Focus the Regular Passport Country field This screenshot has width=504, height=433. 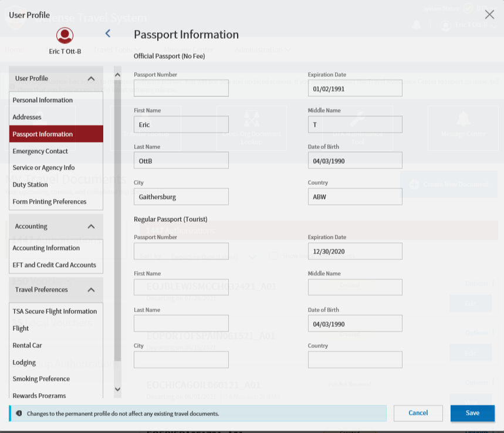355,360
